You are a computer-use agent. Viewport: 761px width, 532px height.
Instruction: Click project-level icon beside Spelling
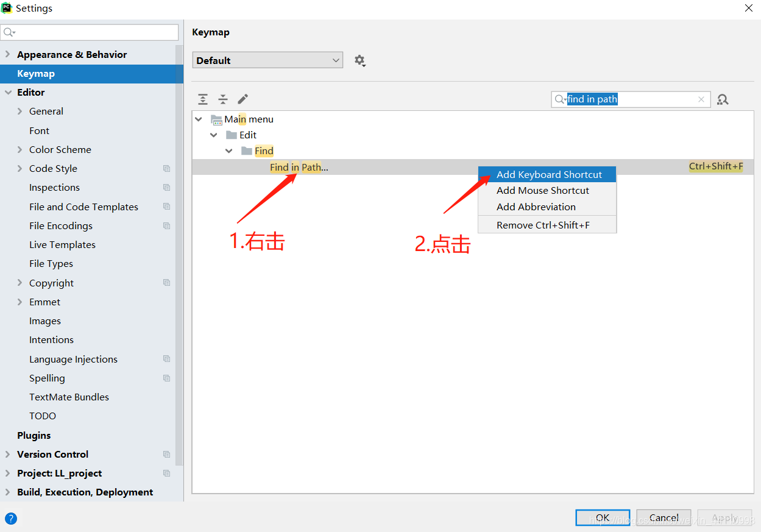click(x=166, y=378)
